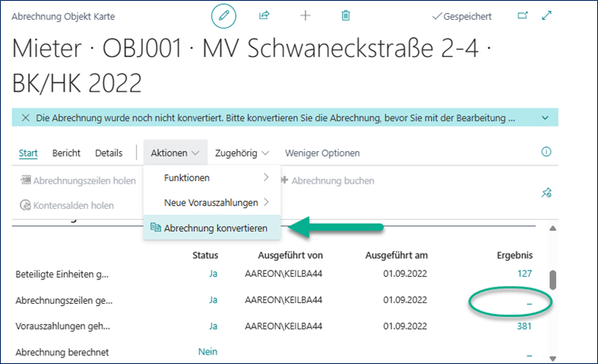Click the Abrechnung berechnet row label

tap(62, 352)
